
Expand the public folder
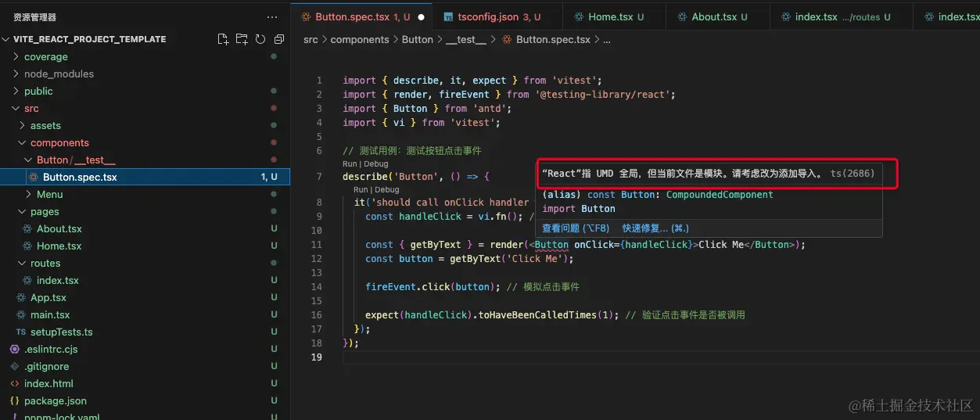[16, 91]
